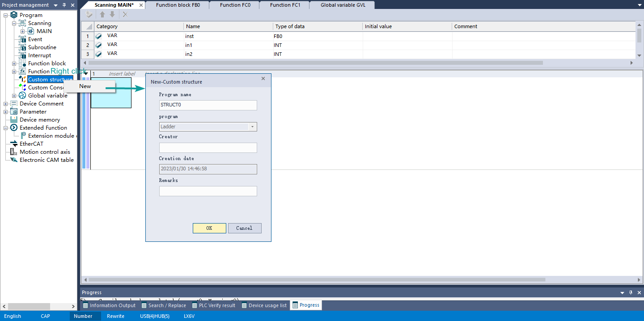Click Cancel in New-Custom structure dialog
The width and height of the screenshot is (644, 321).
tap(244, 228)
